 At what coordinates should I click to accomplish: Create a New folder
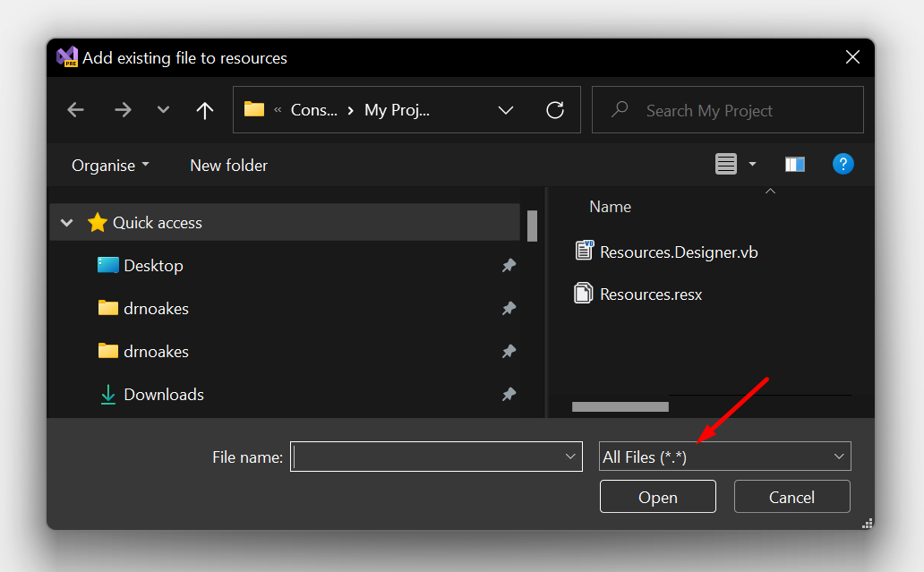[228, 165]
